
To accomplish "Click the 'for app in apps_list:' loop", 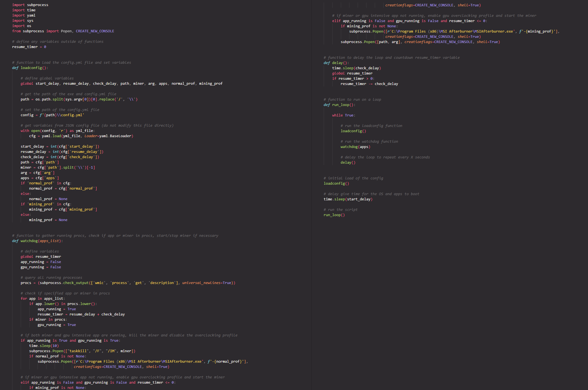I will pyautogui.click(x=43, y=299).
